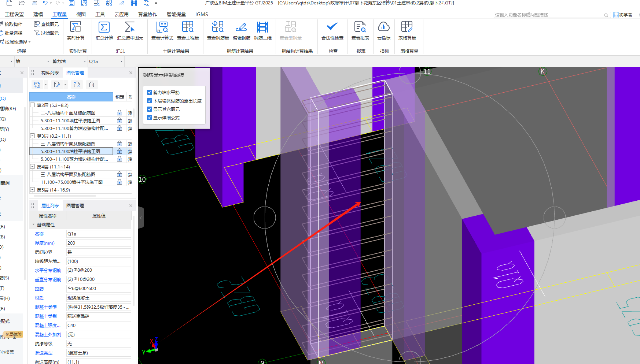Click the 混凝土类型 property link
This screenshot has height=364, width=640.
[46, 307]
